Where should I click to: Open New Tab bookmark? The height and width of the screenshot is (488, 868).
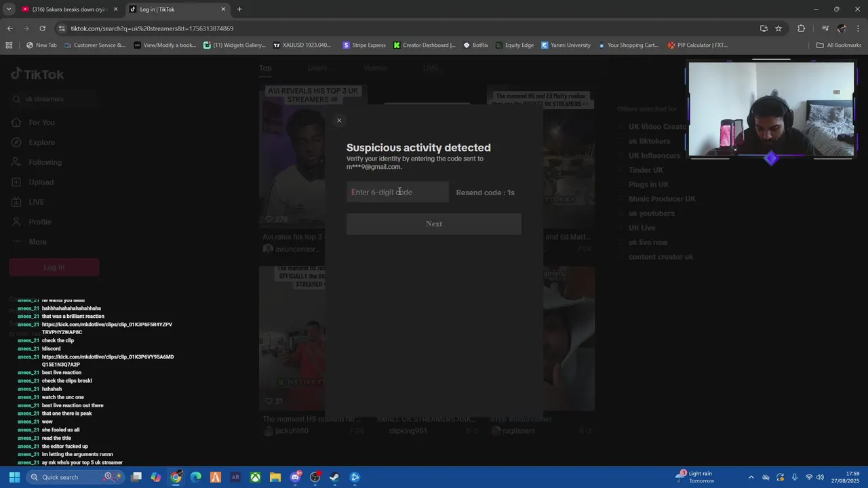41,45
